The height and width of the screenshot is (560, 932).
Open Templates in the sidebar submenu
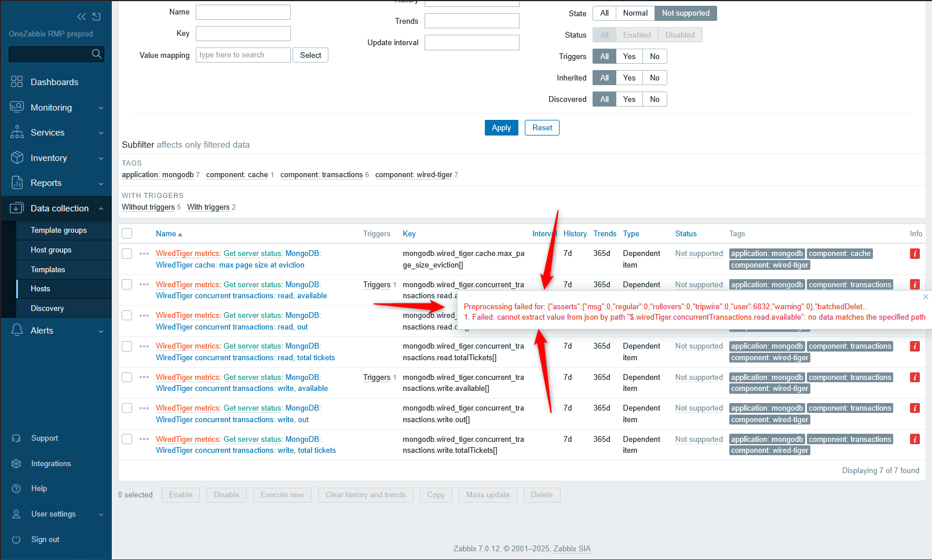(48, 269)
